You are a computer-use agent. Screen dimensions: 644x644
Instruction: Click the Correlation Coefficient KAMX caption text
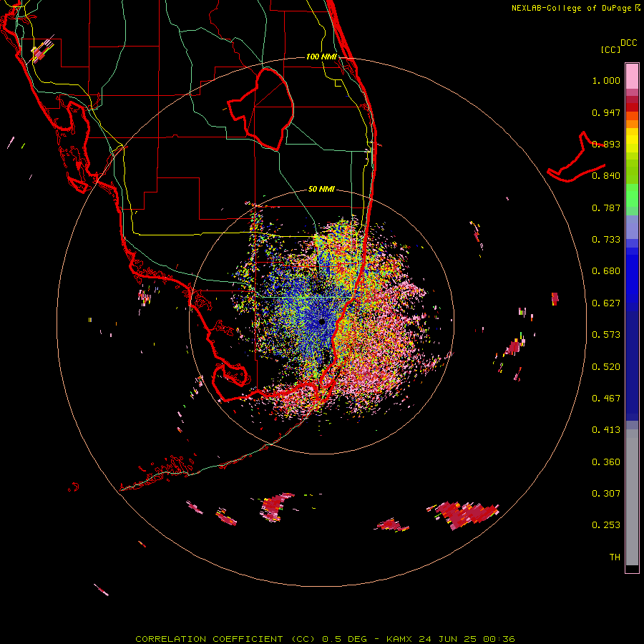point(325,639)
